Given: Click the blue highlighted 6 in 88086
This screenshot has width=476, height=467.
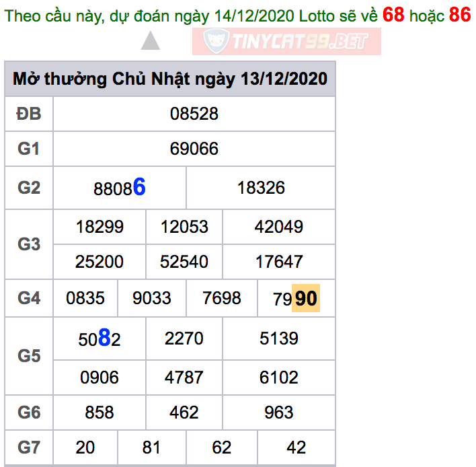Looking at the screenshot, I should [139, 188].
